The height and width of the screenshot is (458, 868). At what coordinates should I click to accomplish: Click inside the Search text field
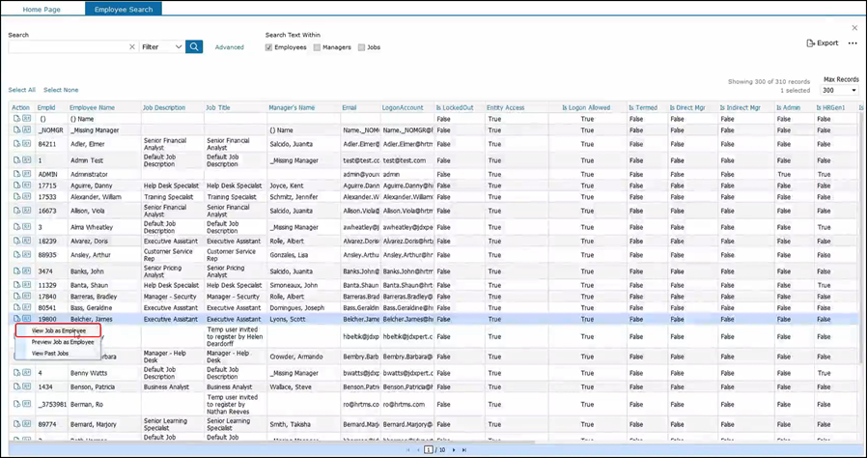pos(66,46)
